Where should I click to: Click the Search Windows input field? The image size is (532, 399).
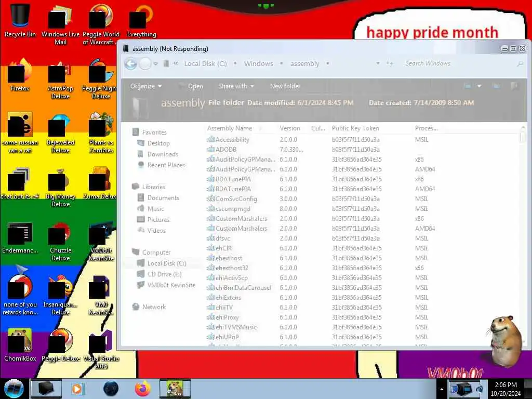point(459,63)
